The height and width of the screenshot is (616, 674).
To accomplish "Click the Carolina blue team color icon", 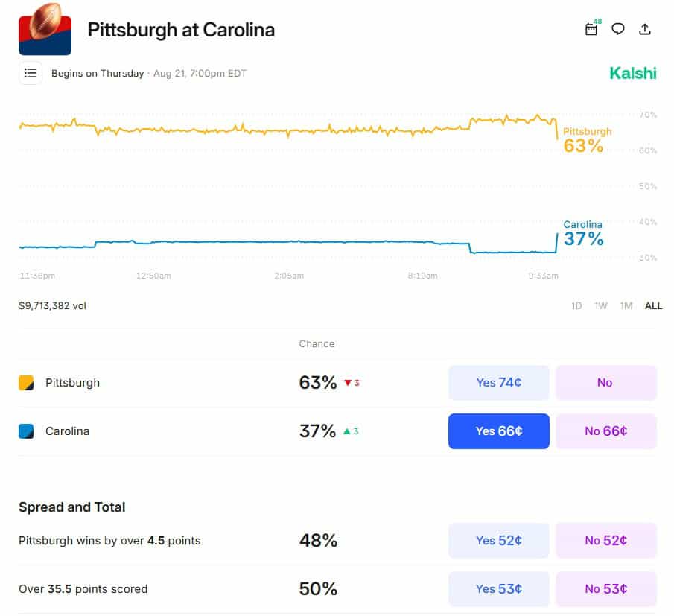I will (x=26, y=431).
